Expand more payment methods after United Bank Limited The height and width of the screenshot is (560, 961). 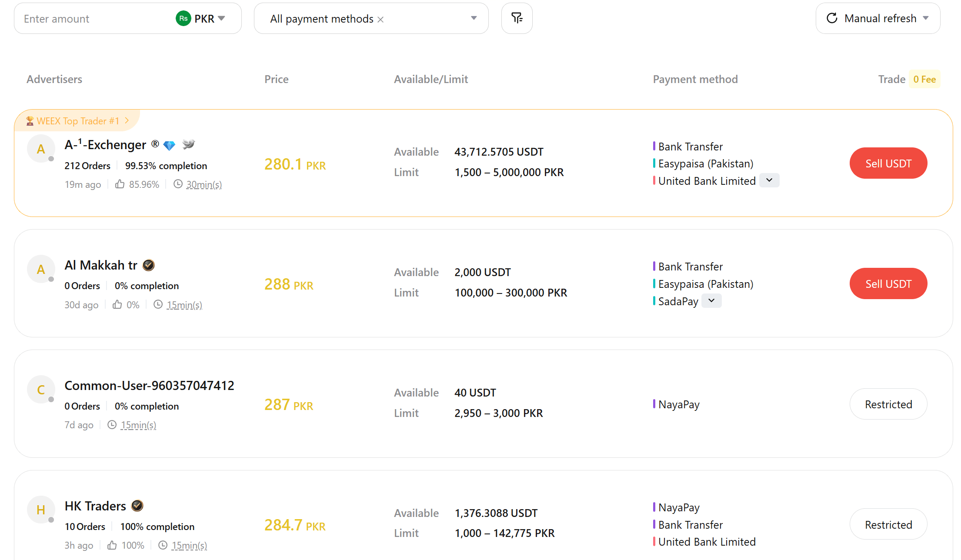click(x=769, y=180)
